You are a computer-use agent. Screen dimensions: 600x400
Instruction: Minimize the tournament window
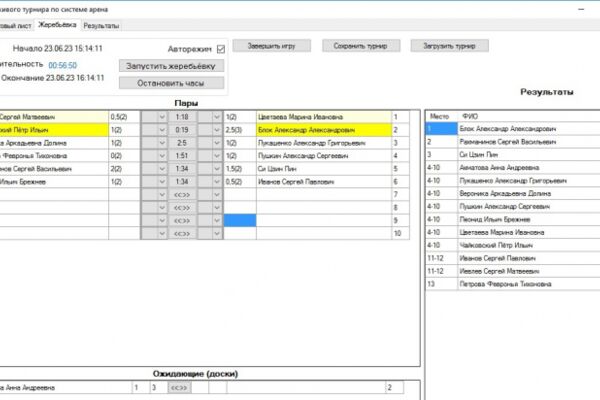(581, 9)
